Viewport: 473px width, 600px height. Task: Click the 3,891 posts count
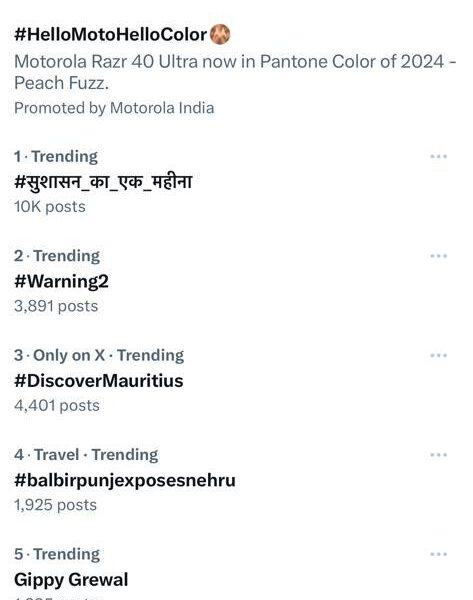point(56,306)
